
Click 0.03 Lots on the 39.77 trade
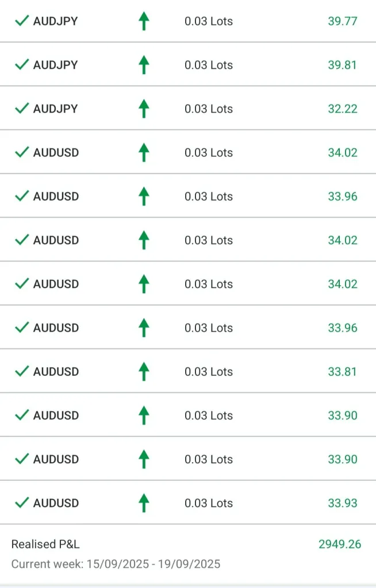point(208,21)
